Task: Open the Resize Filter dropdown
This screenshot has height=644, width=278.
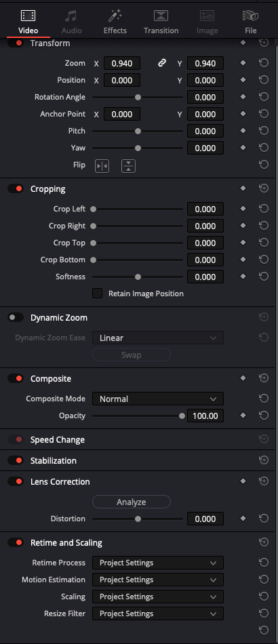Action: pos(158,613)
